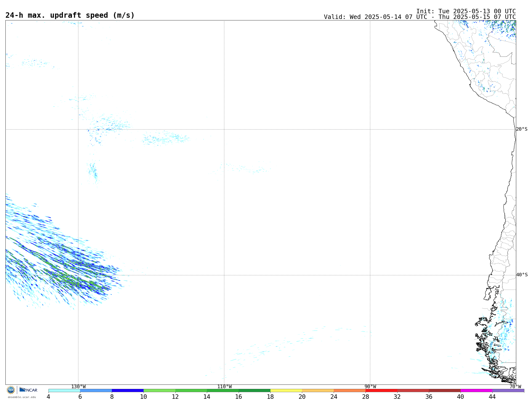Click the 40–44 m/s magenta swatch
This screenshot has width=532, height=400.
coord(477,391)
